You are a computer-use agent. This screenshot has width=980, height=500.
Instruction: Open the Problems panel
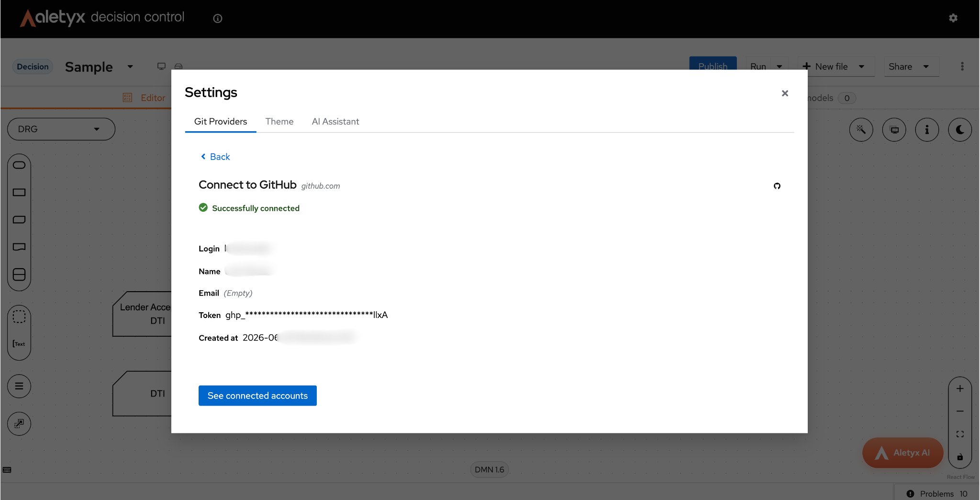coord(937,494)
